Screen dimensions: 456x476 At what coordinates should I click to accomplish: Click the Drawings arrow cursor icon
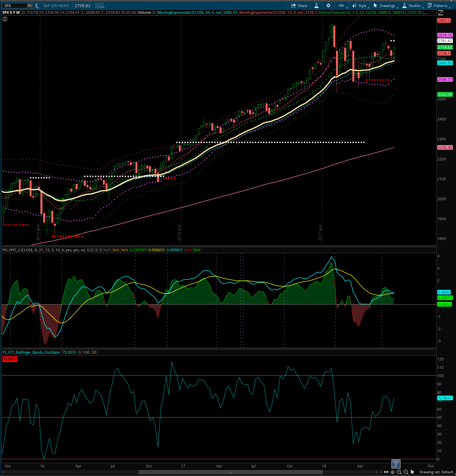(x=375, y=5)
